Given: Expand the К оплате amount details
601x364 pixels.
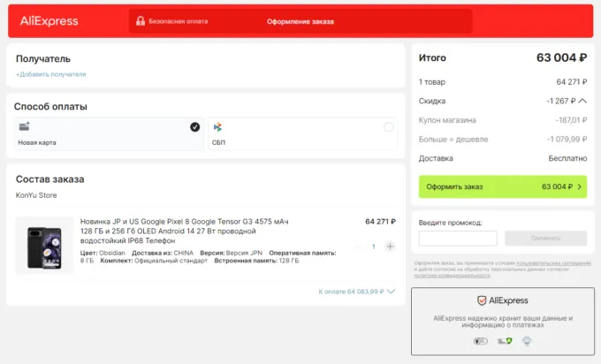Looking at the screenshot, I should coord(391,291).
